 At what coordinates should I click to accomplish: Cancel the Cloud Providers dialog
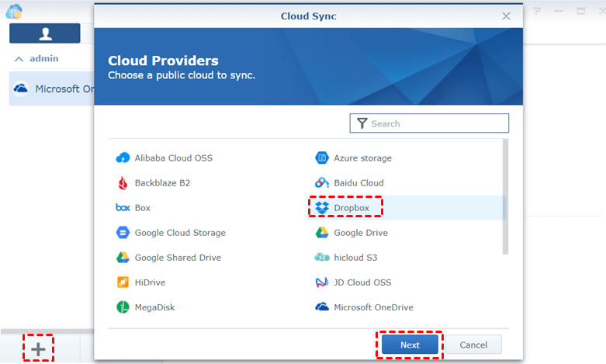[x=473, y=345]
